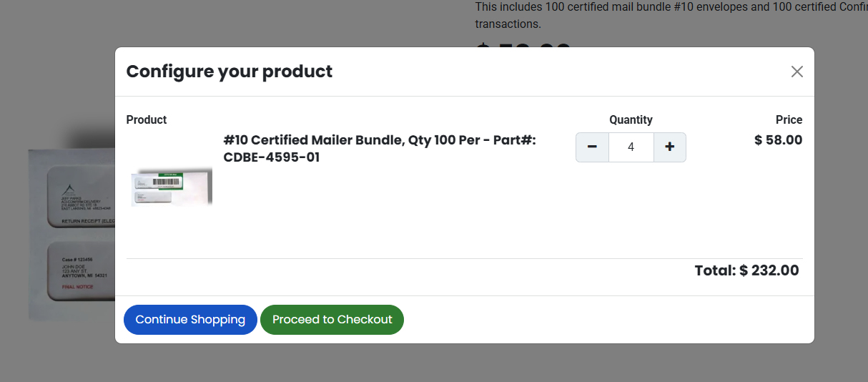Click the Configure your product heading
Screen dimensions: 868x382
[229, 72]
